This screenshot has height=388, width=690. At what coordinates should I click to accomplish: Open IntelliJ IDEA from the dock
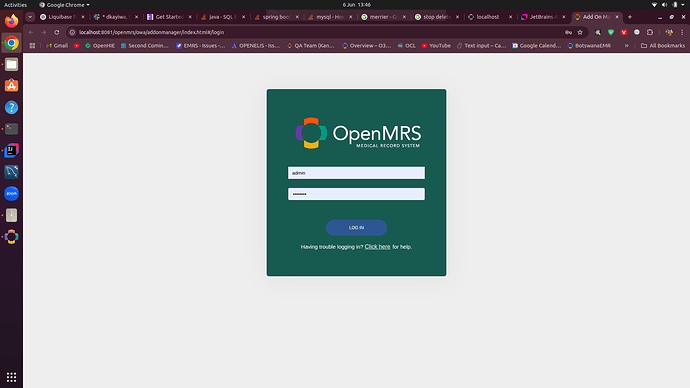[x=11, y=150]
